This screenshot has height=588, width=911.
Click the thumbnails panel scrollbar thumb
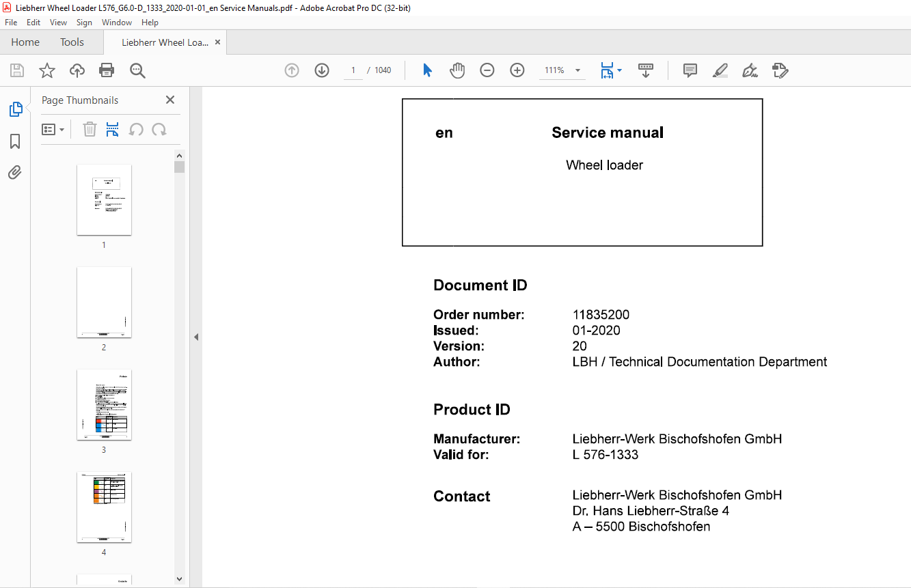click(x=179, y=167)
